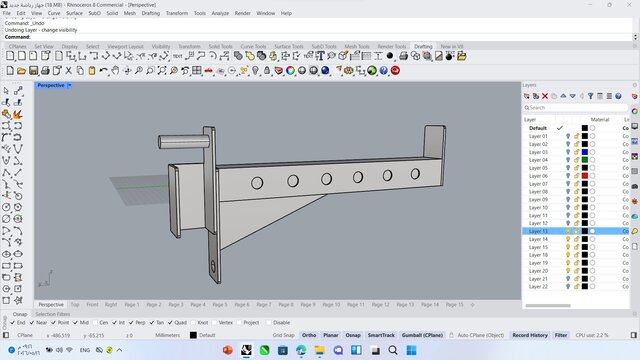Screen dimensions: 640x360
Task: Open the Curve menu
Action: pyautogui.click(x=54, y=13)
